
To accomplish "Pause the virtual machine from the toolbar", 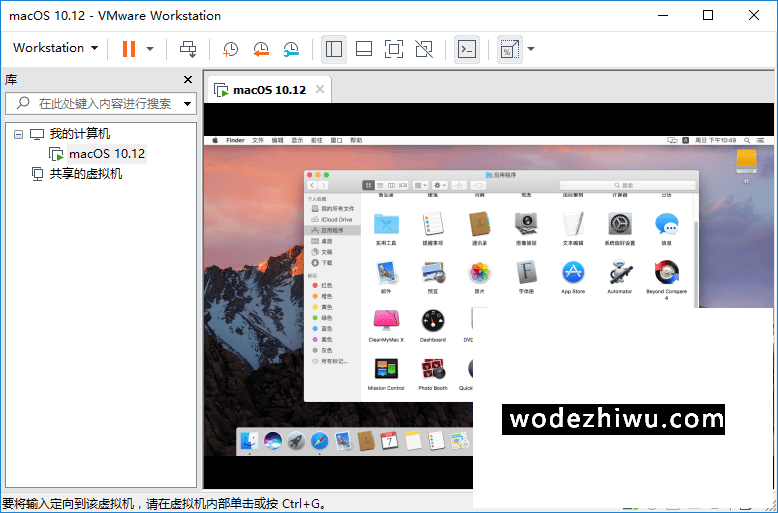I will (129, 49).
